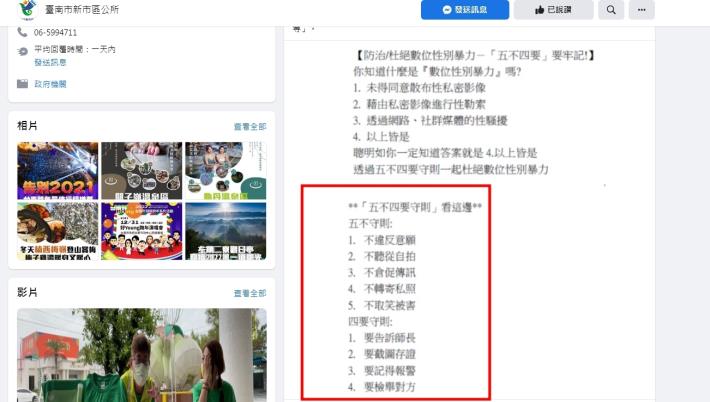Viewport: 710px width, 402px height.
Task: Open the 關子嶺溫泉區 photo thumbnail
Action: tap(142, 171)
